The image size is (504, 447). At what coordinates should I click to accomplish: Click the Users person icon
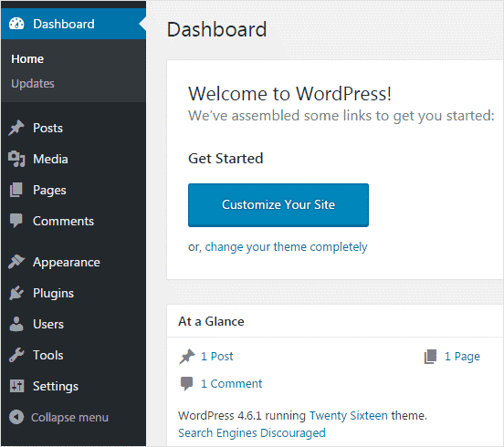[16, 324]
